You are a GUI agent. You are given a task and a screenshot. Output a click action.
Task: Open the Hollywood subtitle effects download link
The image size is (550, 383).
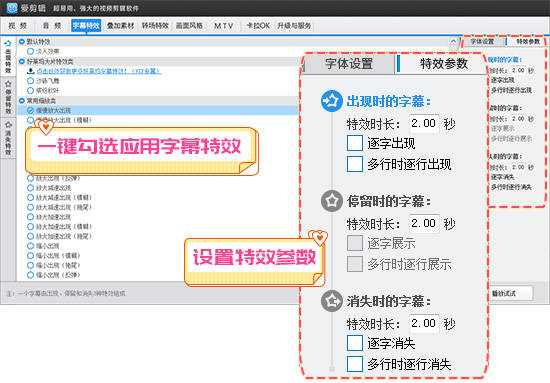coord(99,71)
